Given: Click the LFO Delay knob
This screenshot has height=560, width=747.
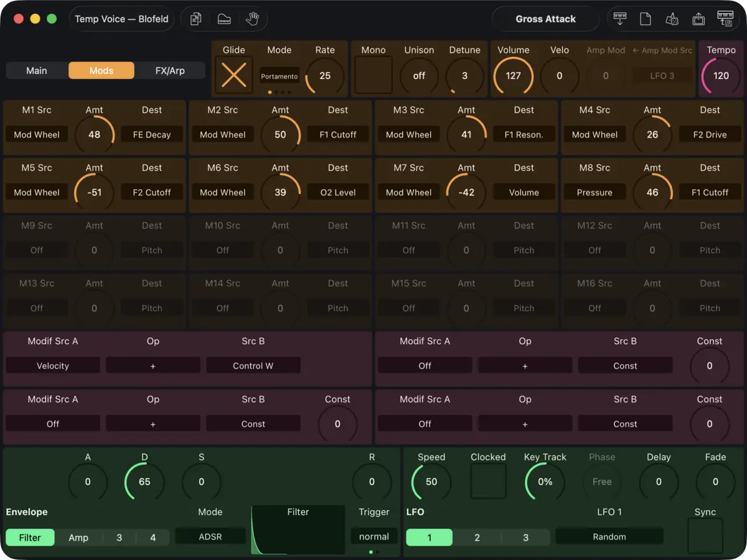Looking at the screenshot, I should (659, 482).
